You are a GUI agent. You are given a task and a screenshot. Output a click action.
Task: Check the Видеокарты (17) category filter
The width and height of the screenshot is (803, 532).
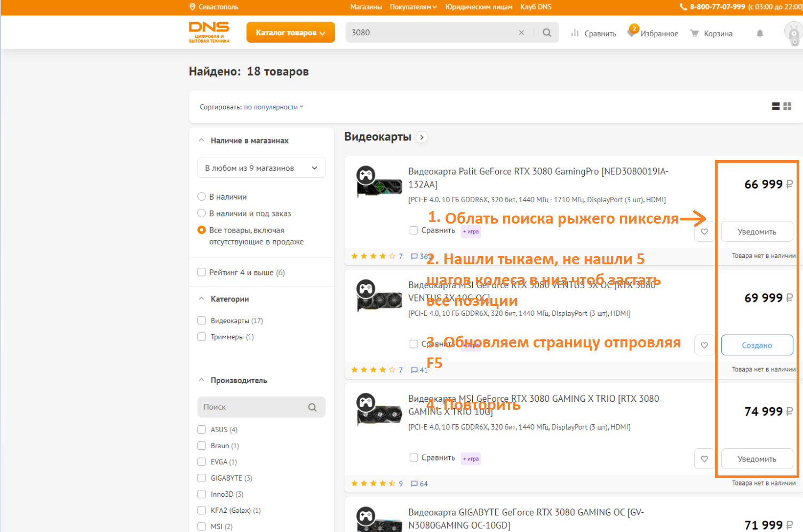[202, 321]
